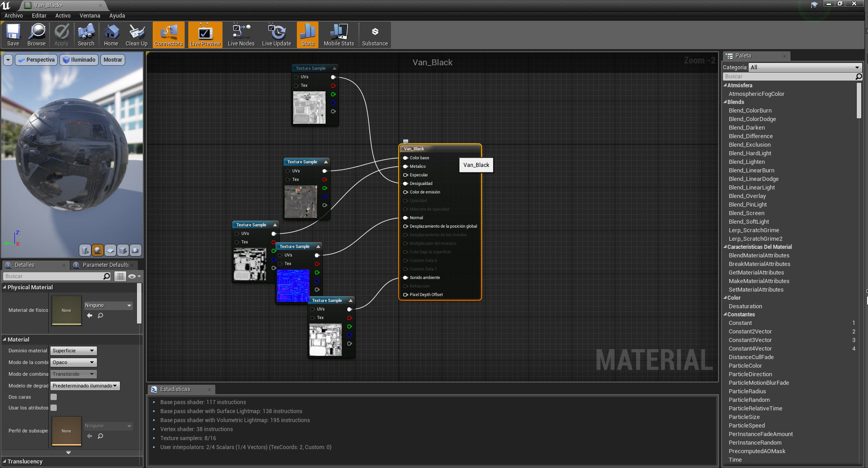Screen dimensions: 868x468
Task: Click the Perspectiva viewport button
Action: 36,60
